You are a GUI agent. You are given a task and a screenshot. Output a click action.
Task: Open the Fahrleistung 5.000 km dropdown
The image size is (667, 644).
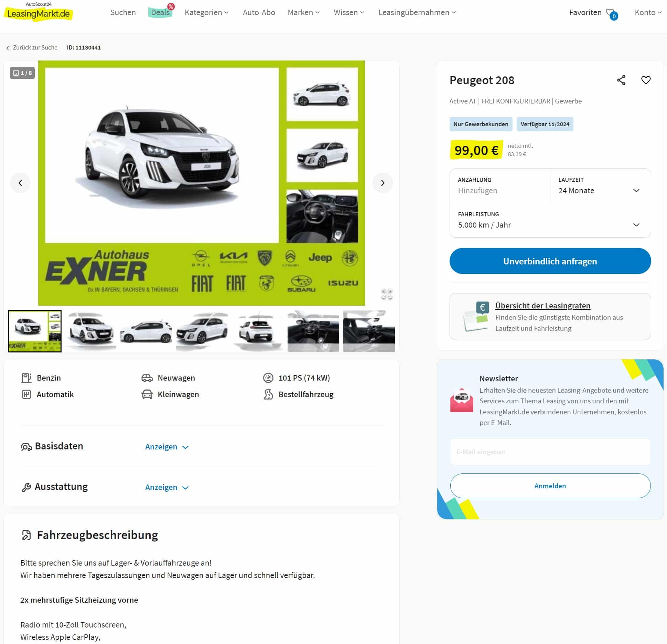(x=550, y=220)
